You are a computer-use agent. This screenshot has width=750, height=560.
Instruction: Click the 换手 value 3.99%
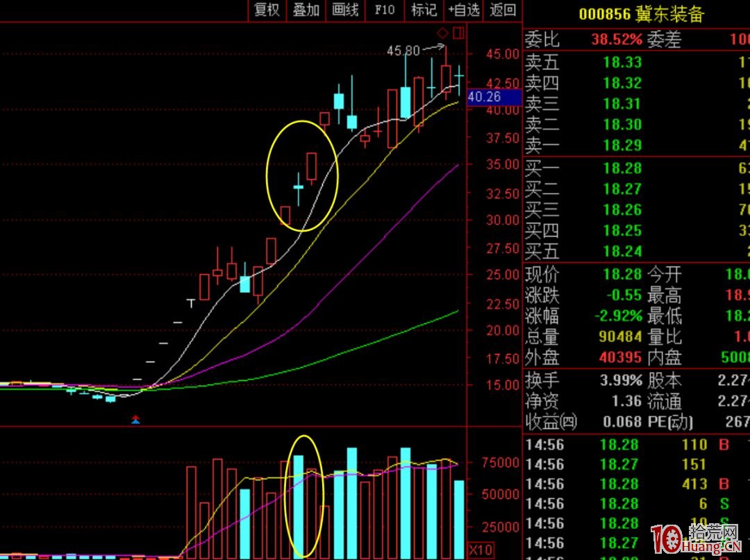click(621, 380)
